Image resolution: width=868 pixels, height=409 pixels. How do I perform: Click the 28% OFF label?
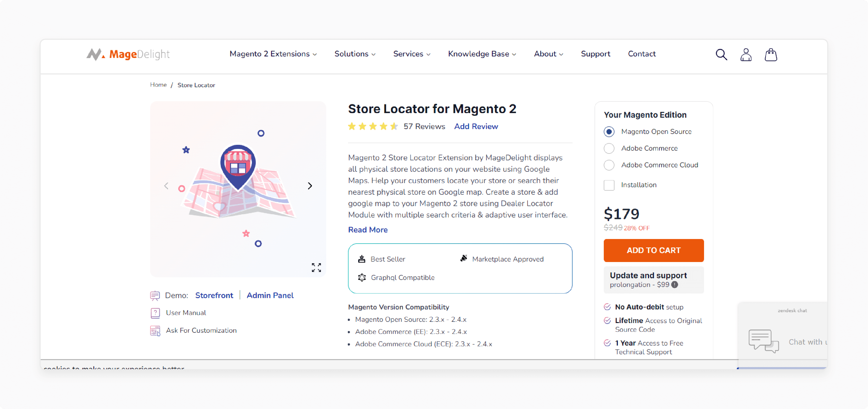pos(636,228)
